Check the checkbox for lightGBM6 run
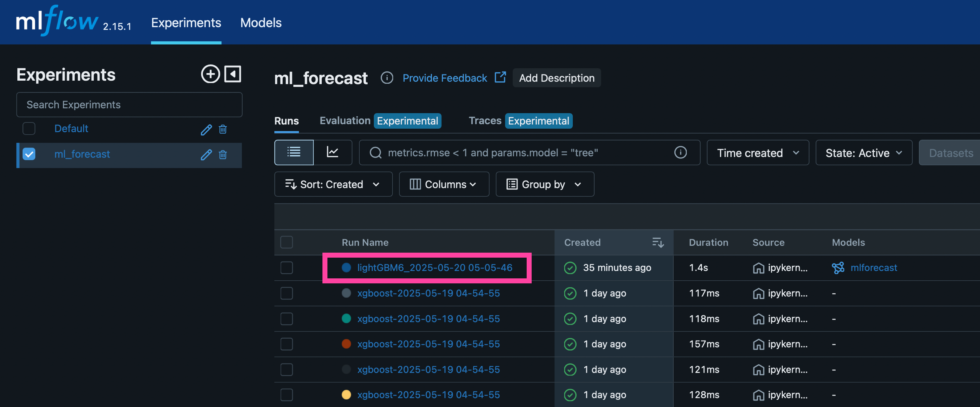The height and width of the screenshot is (407, 980). click(286, 268)
